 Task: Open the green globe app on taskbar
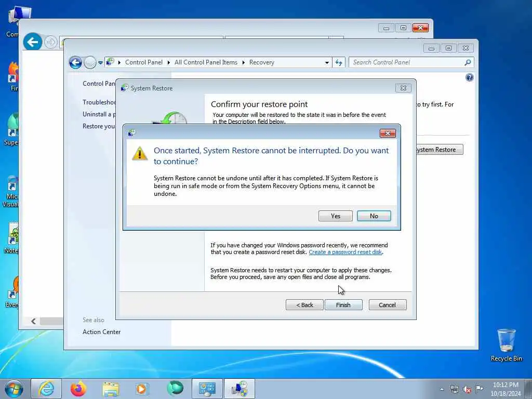point(175,389)
